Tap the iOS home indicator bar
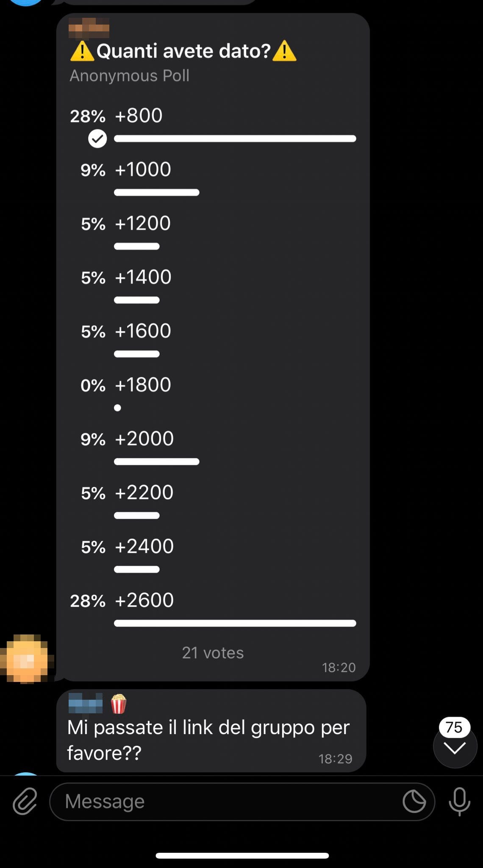The image size is (483, 868). click(242, 856)
